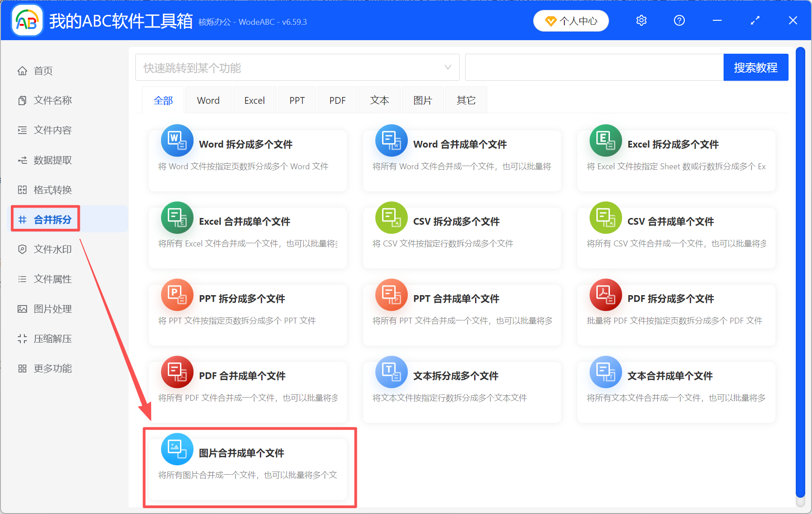Viewport: 812px width, 514px height.
Task: Switch to the 数据提取 section
Action: pos(52,160)
